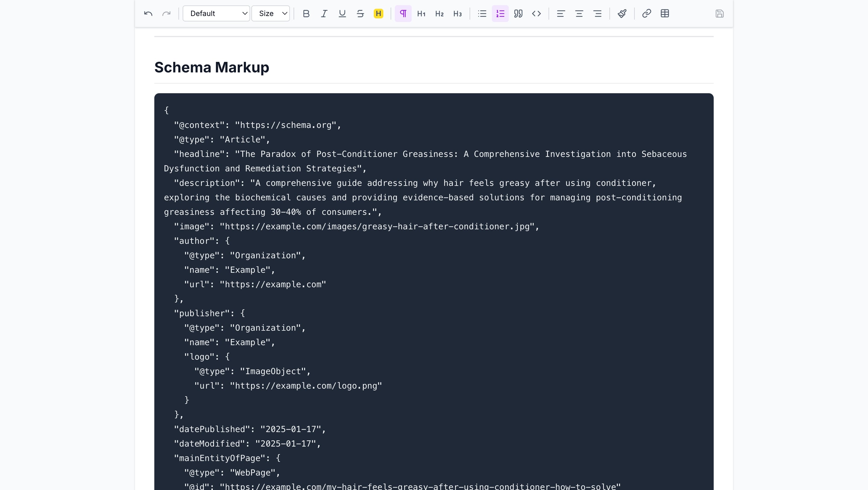
Task: Undo the last change
Action: click(x=148, y=14)
